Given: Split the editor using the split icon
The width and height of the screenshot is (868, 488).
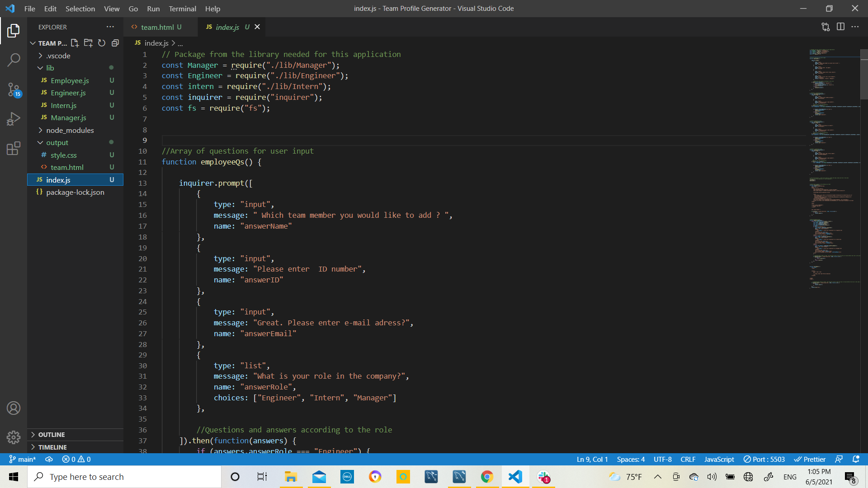Looking at the screenshot, I should click(841, 27).
